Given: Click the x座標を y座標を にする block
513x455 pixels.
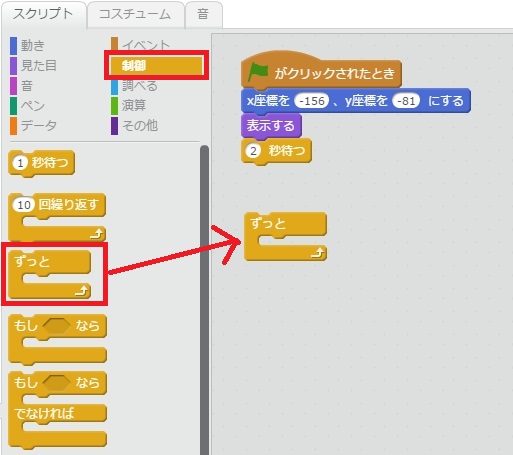Looking at the screenshot, I should pos(356,101).
